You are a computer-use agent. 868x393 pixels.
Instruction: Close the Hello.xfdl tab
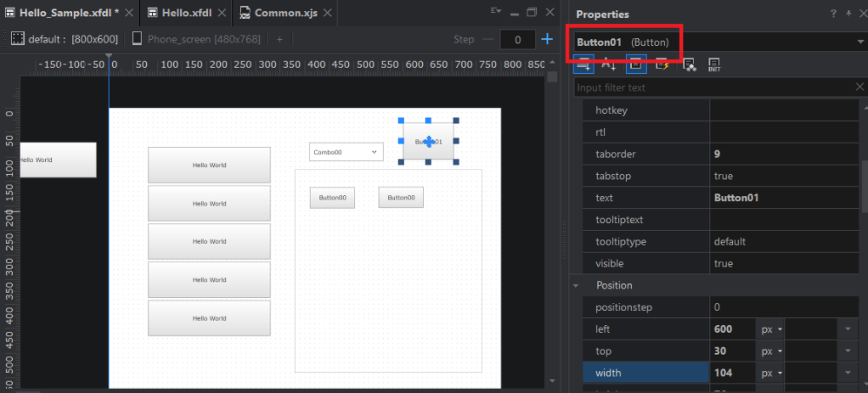222,12
